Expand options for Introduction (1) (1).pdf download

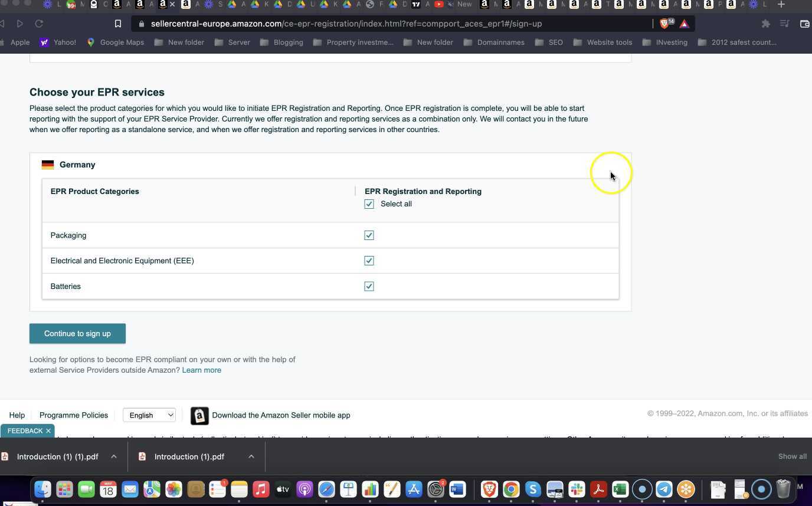click(114, 456)
